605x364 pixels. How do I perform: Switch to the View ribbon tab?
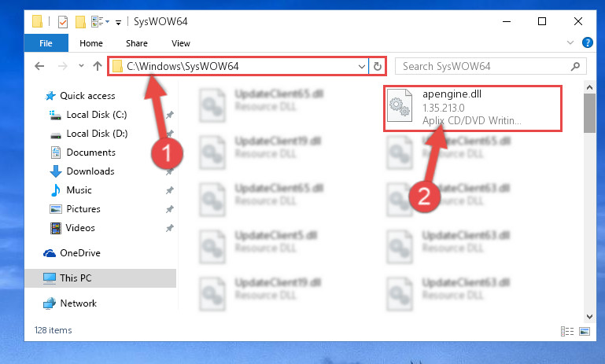pyautogui.click(x=181, y=43)
